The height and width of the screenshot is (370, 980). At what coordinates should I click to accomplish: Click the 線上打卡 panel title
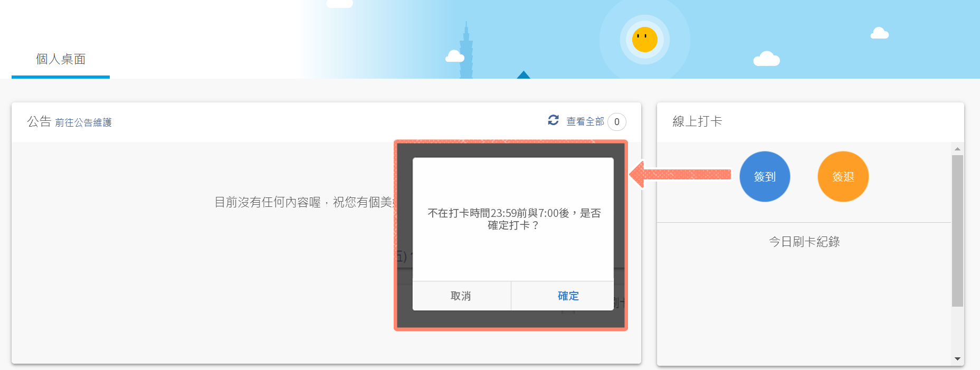(x=697, y=121)
